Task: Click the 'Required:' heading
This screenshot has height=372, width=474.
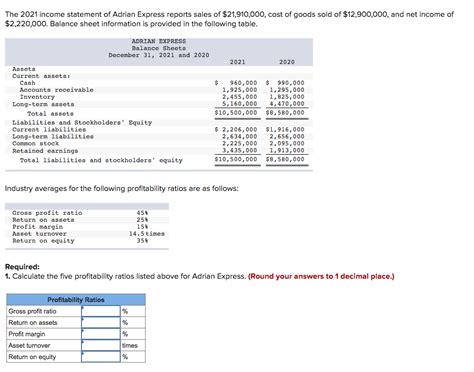Action: click(22, 267)
